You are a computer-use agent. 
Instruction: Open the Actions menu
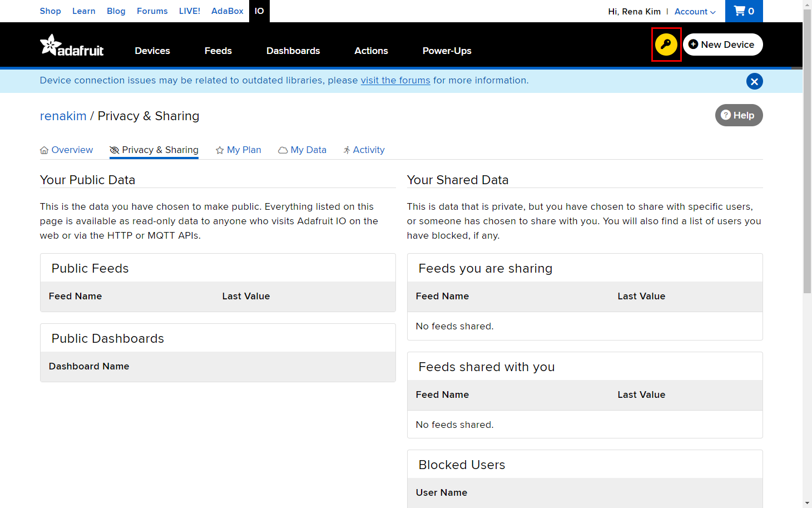[371, 51]
